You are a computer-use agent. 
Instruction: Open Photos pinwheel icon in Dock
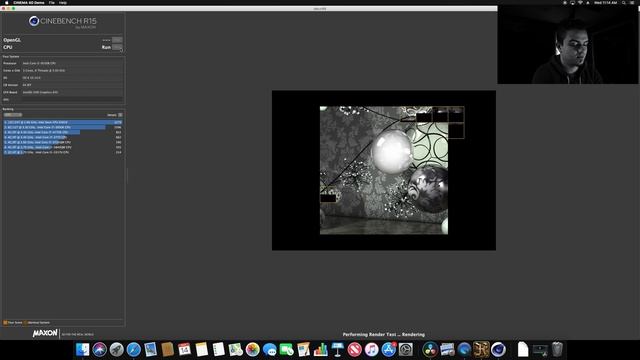253,350
